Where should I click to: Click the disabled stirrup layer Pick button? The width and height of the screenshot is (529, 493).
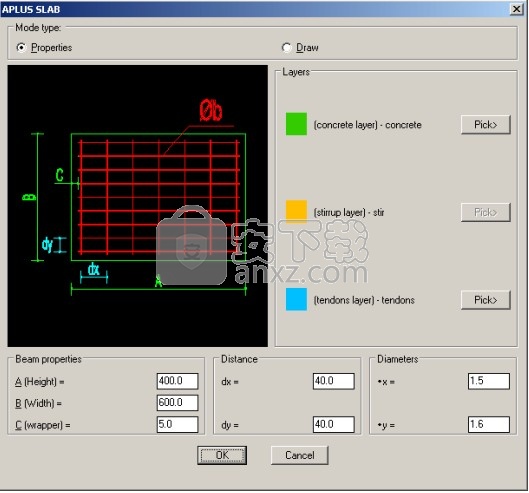click(x=485, y=212)
